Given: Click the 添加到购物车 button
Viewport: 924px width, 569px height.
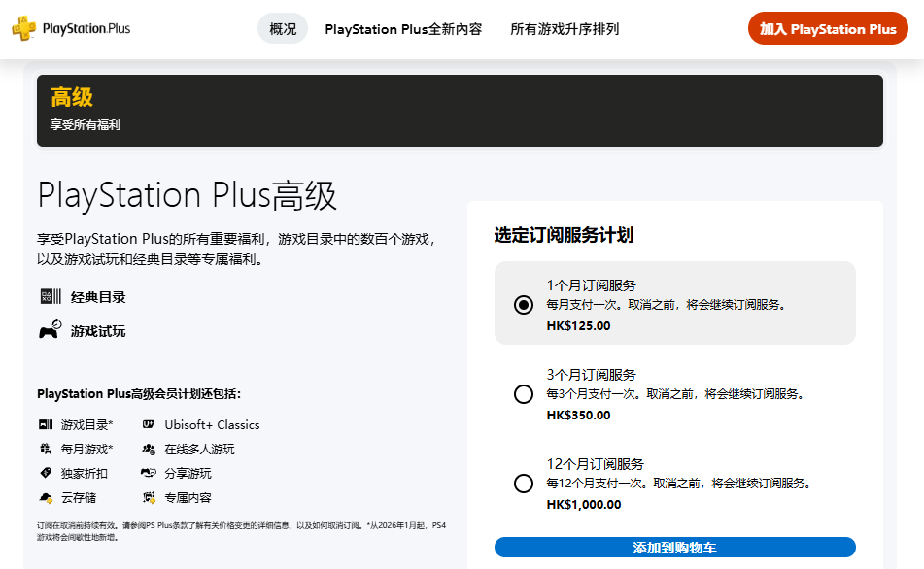Looking at the screenshot, I should (674, 548).
